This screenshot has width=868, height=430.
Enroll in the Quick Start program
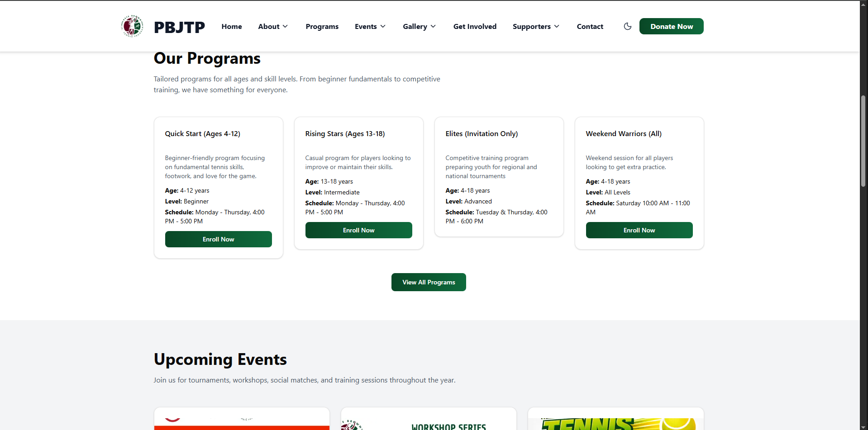218,239
